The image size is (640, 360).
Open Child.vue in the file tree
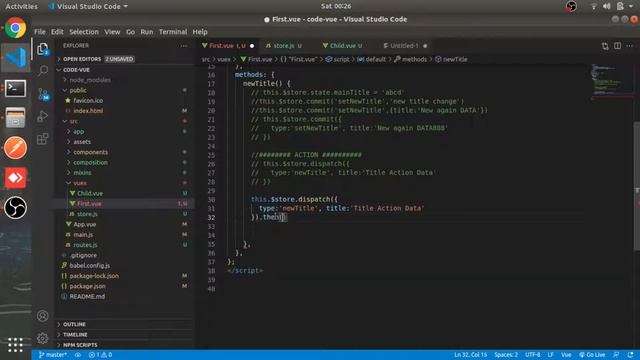(x=124, y=193)
